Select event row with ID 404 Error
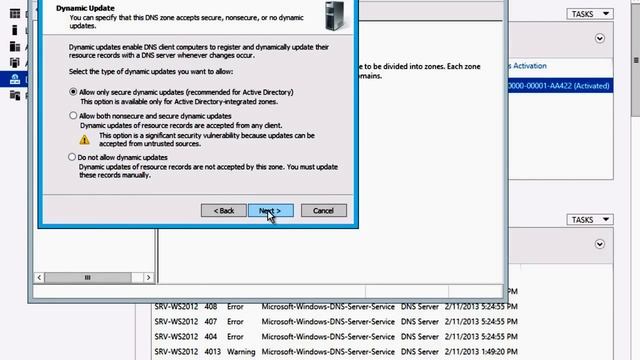Viewport: 640px width, 360px height. [x=336, y=337]
